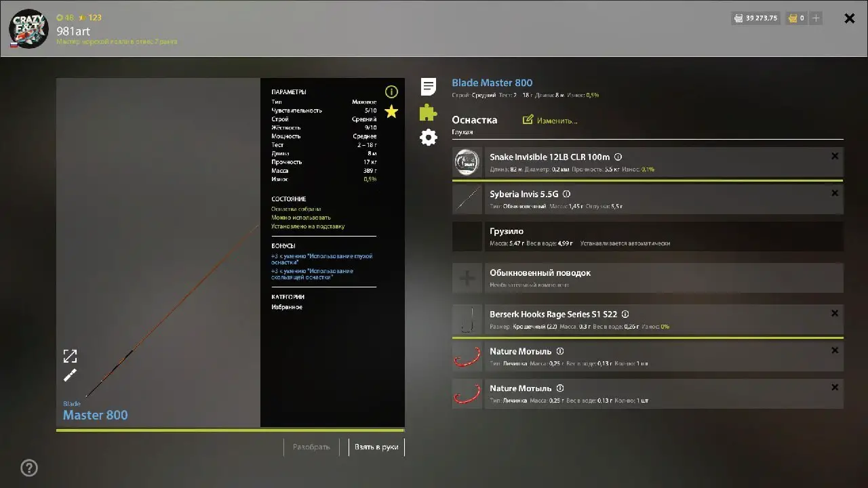Show info for second Nature Мотыль
Screen dimensions: 868x488
pyautogui.click(x=560, y=388)
